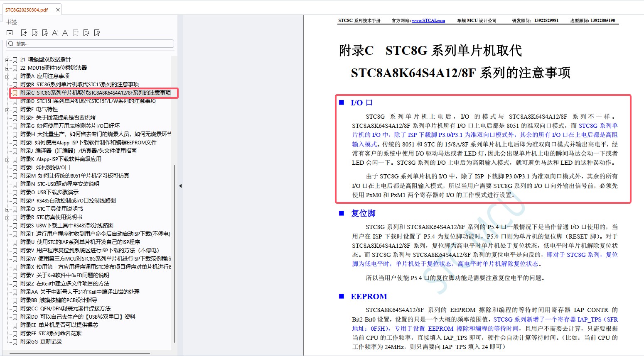Click the 复位脚 section heading on page
Image resolution: width=644 pixels, height=356 pixels.
click(363, 213)
